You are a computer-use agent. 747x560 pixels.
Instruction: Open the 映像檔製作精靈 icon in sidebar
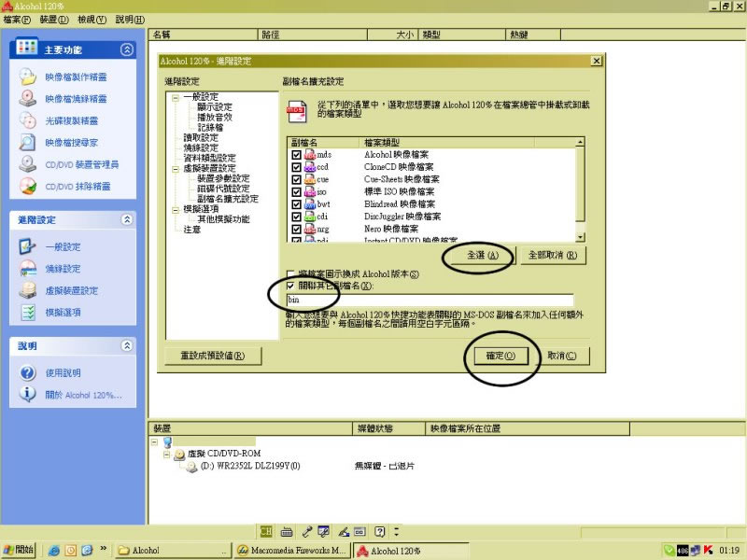coord(29,77)
